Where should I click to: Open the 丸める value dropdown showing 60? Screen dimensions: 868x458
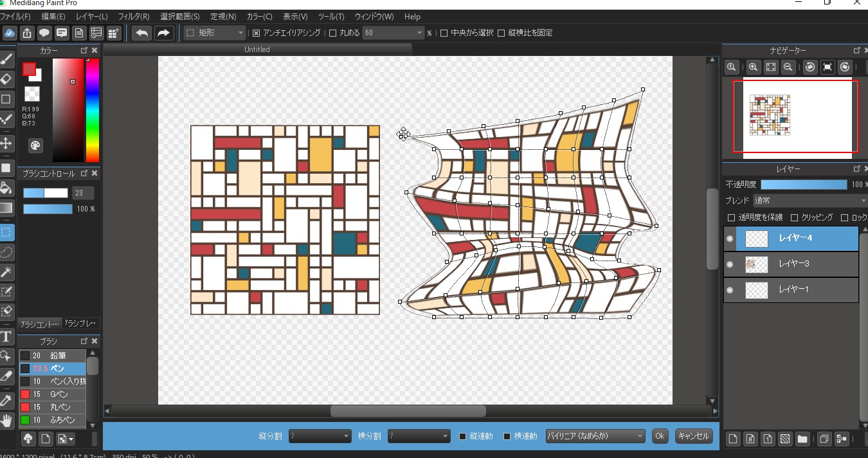click(393, 33)
